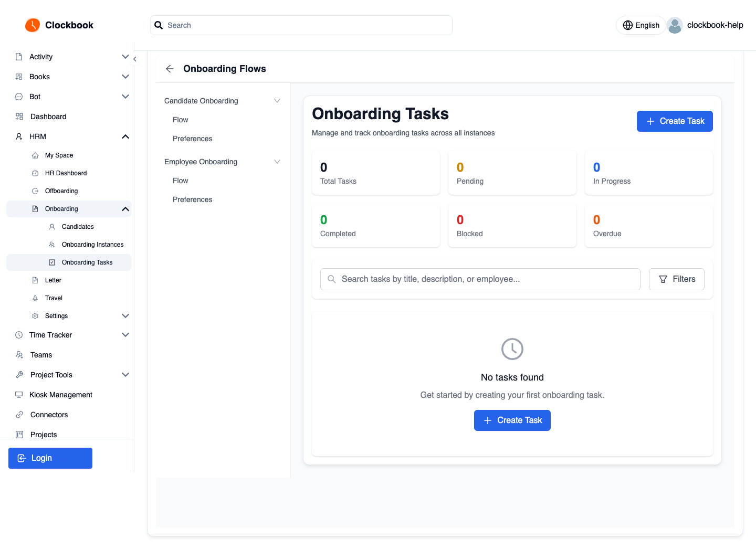
Task: Click the Offboarding exit icon
Action: [x=35, y=191]
